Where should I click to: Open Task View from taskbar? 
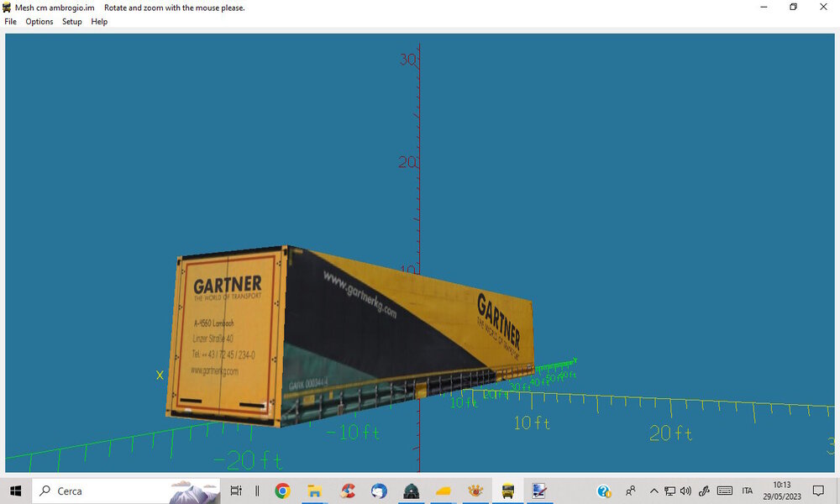pos(236,491)
